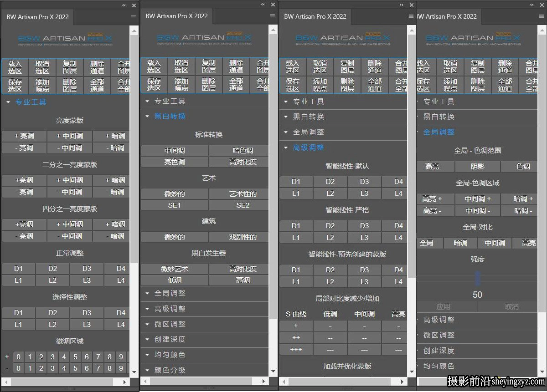
Task: Adjust the 强度 slider handle in the fourth panel
Action: click(478, 278)
